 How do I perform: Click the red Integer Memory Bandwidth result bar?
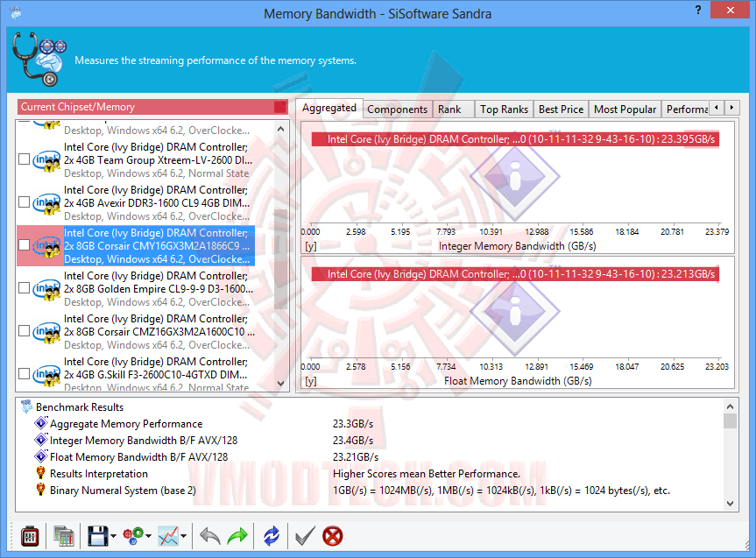[x=515, y=139]
